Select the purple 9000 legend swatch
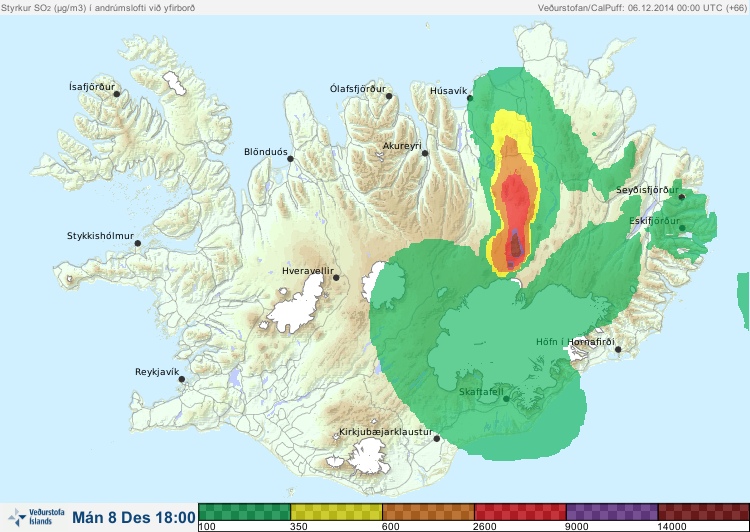The width and height of the screenshot is (750, 532). pyautogui.click(x=612, y=512)
